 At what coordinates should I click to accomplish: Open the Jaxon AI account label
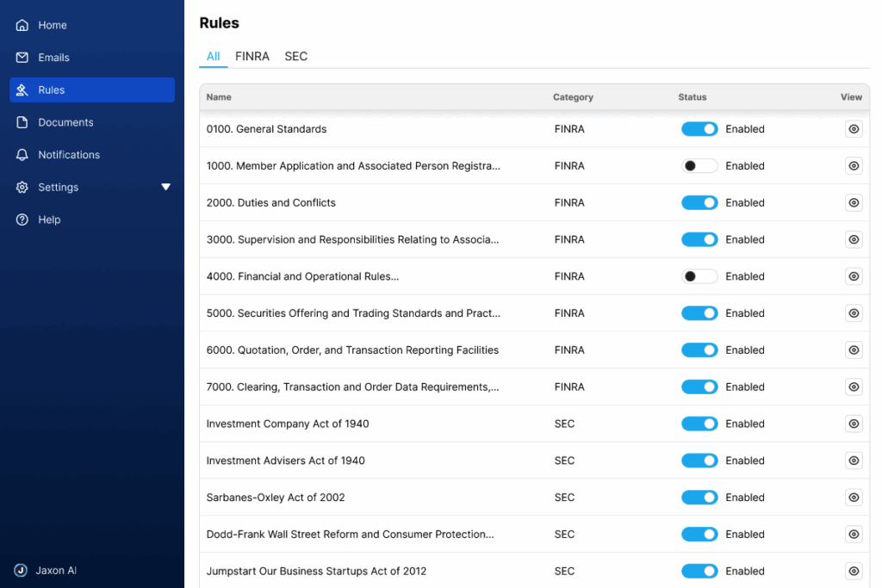56,571
